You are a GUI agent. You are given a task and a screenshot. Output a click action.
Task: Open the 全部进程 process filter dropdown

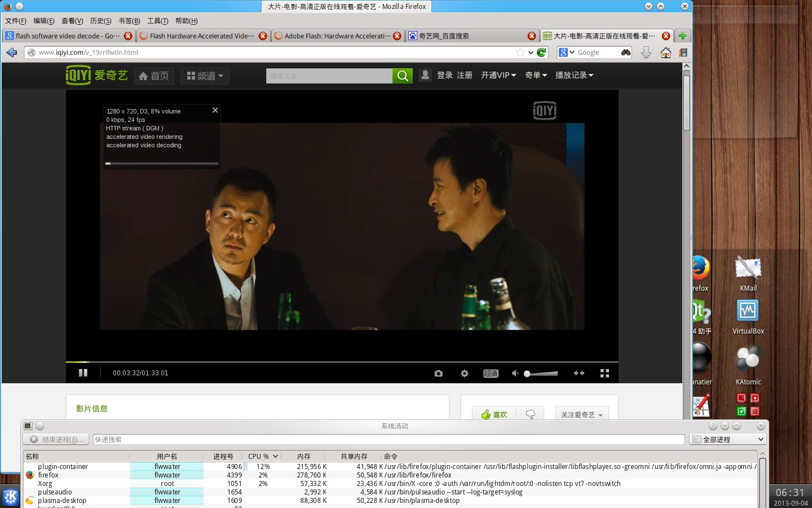(728, 439)
